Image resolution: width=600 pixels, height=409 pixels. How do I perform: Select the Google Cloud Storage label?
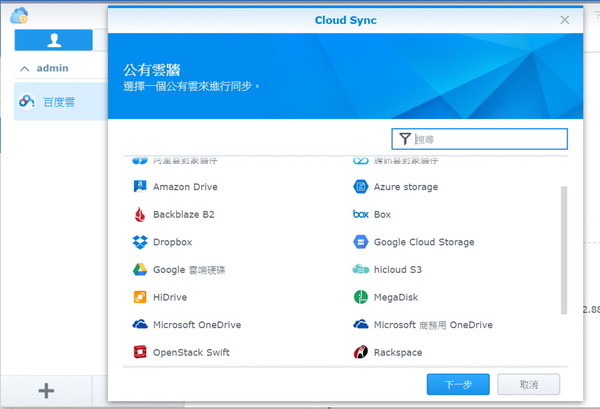click(x=424, y=242)
